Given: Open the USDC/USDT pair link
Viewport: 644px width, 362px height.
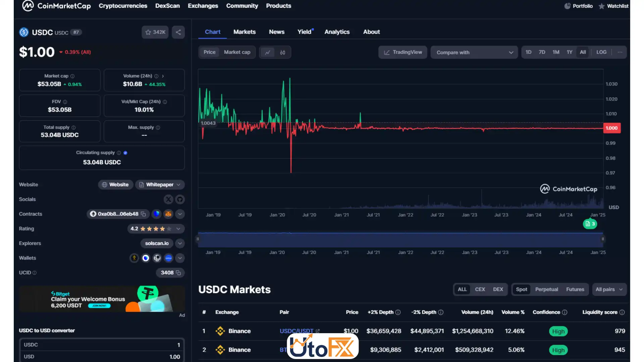Looking at the screenshot, I should 297,331.
